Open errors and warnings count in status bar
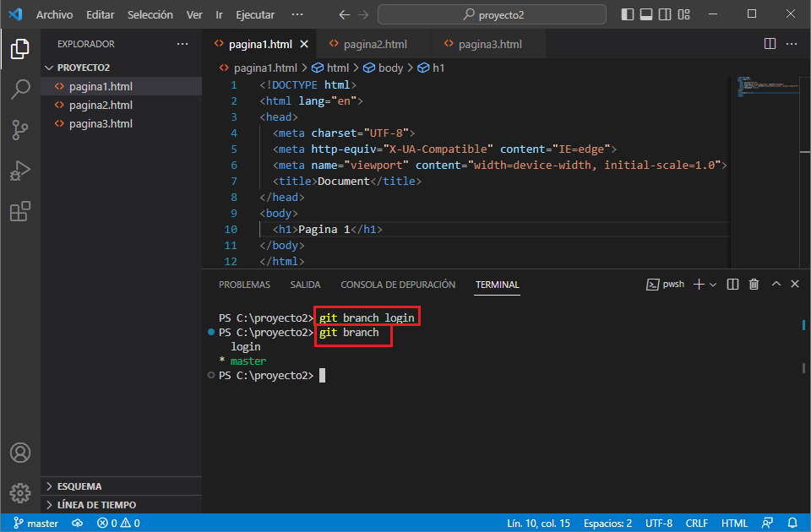The height and width of the screenshot is (532, 811). (x=118, y=524)
